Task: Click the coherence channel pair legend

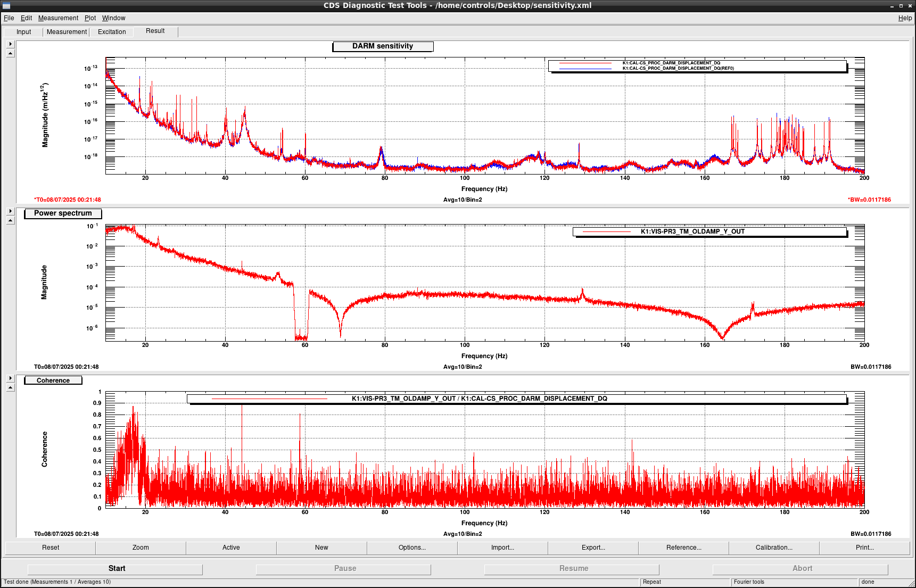Action: [x=516, y=399]
